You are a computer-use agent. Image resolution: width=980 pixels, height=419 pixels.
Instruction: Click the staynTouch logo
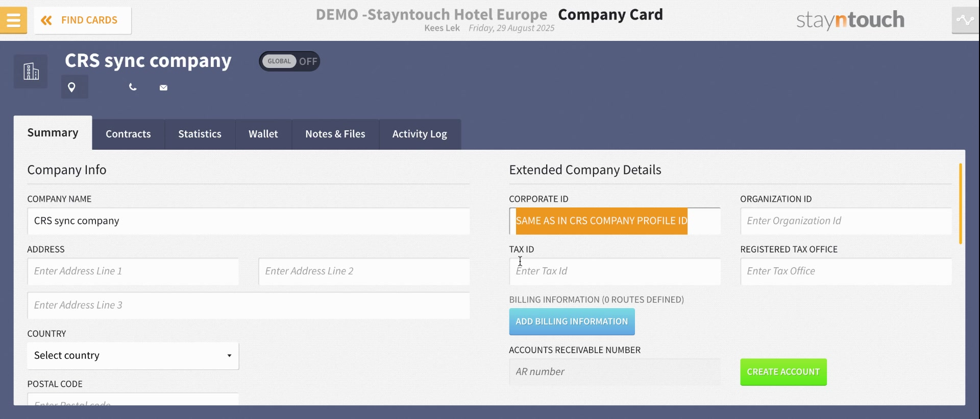tap(850, 20)
